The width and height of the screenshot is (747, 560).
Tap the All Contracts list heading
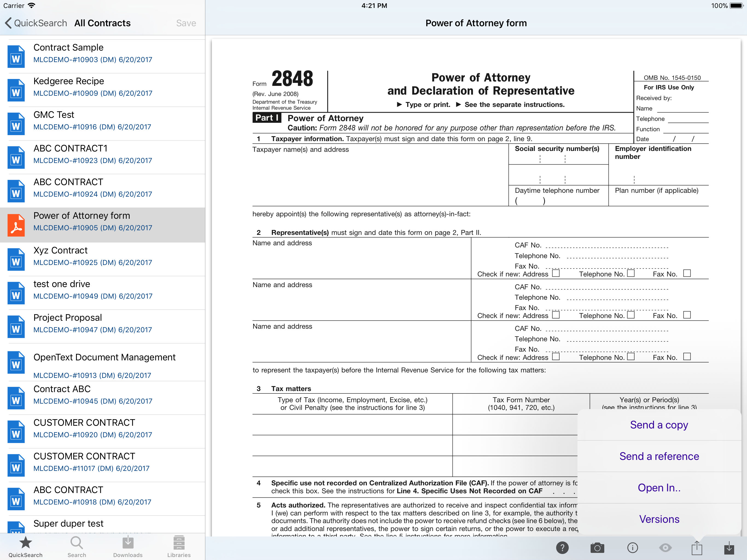point(102,23)
